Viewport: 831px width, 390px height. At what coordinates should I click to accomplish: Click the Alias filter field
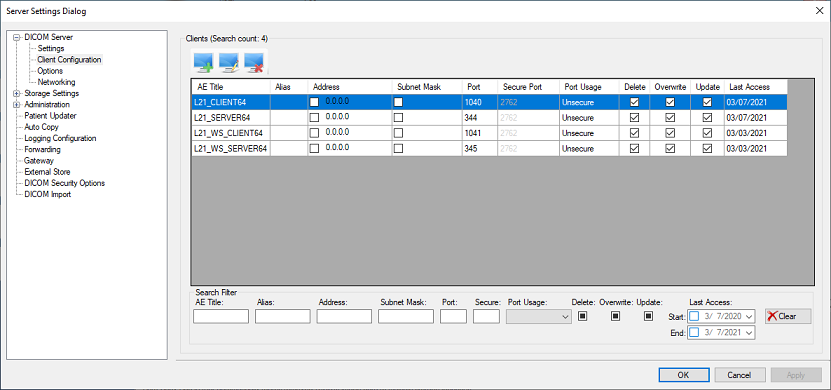[282, 316]
